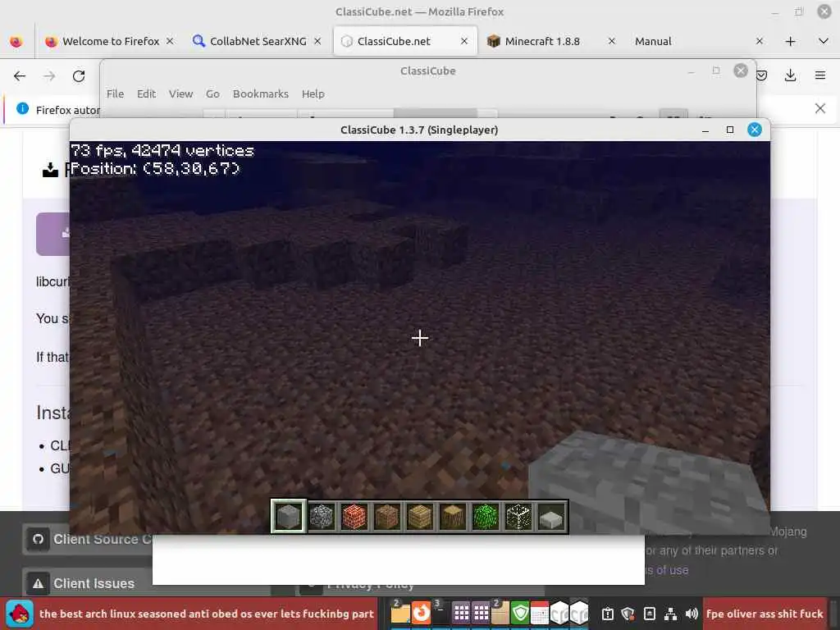840x630 pixels.
Task: Select the wood log block in hotbar
Action: (x=452, y=517)
